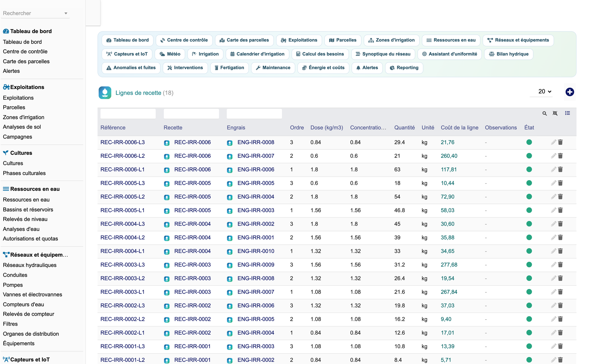Open the Météo tab
The image size is (589, 364).
tap(170, 54)
